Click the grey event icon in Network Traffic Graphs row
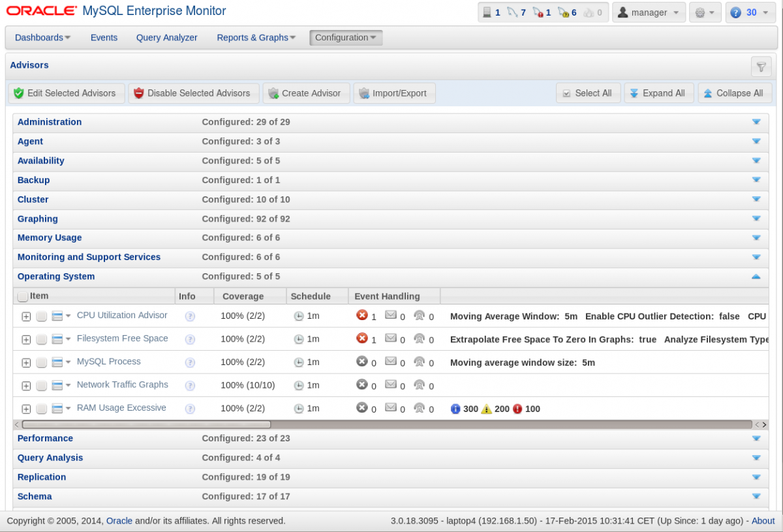This screenshot has height=532, width=783. (362, 384)
